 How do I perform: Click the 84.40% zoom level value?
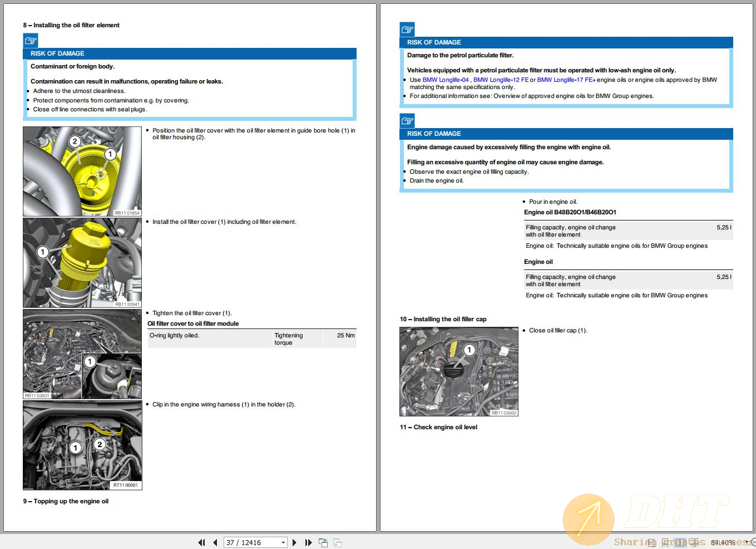723,542
